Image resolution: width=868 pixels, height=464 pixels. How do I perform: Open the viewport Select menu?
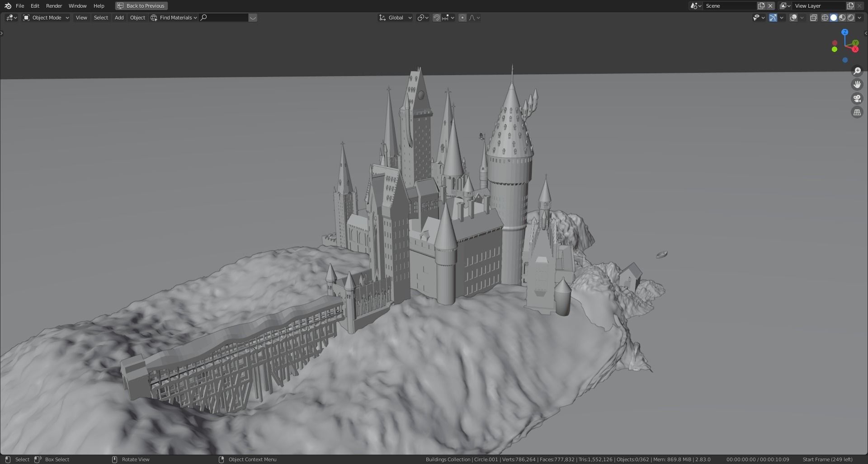pos(101,18)
